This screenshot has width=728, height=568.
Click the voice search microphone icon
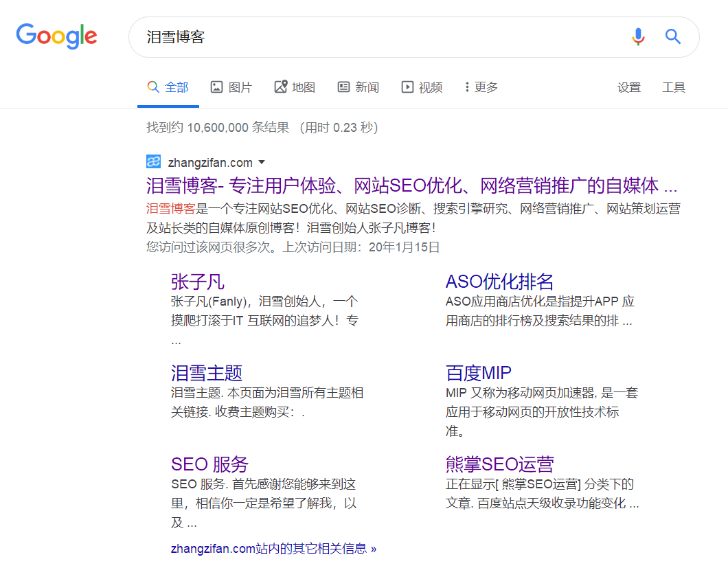[x=638, y=36]
